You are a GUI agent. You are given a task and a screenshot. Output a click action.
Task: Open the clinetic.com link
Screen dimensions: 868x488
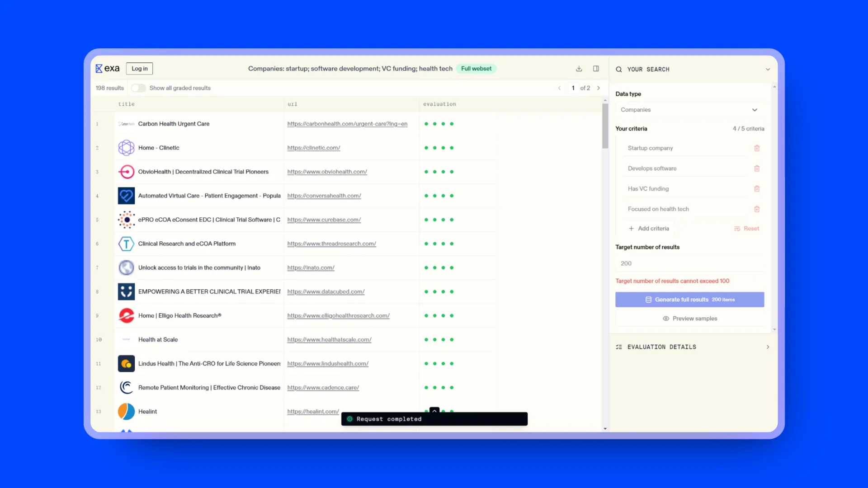314,148
